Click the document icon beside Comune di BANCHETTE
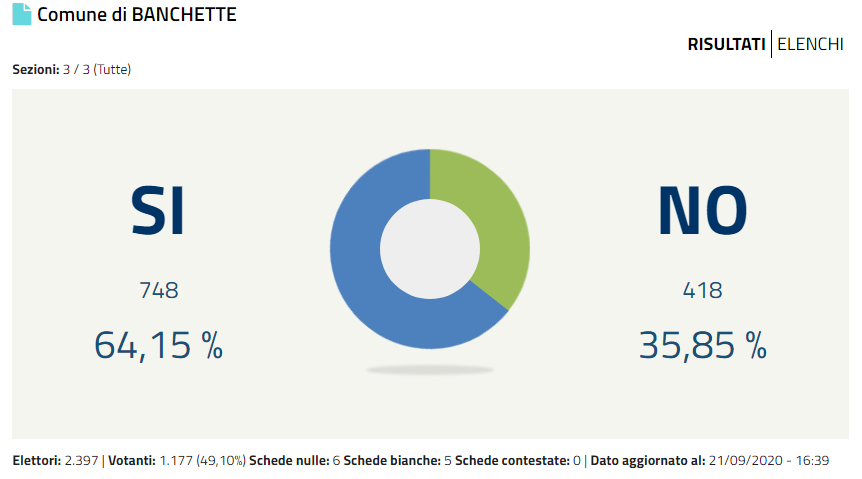 pos(21,16)
